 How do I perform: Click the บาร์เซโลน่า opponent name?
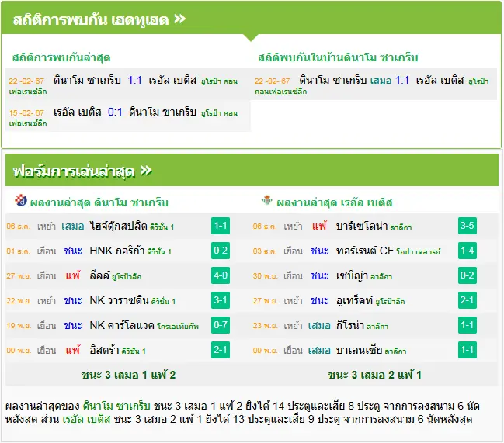(362, 226)
